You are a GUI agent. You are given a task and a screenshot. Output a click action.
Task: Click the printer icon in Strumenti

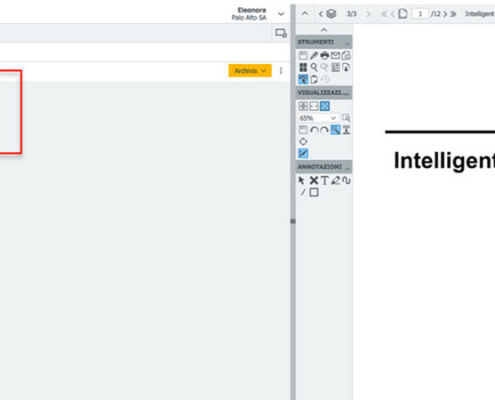coord(324,55)
